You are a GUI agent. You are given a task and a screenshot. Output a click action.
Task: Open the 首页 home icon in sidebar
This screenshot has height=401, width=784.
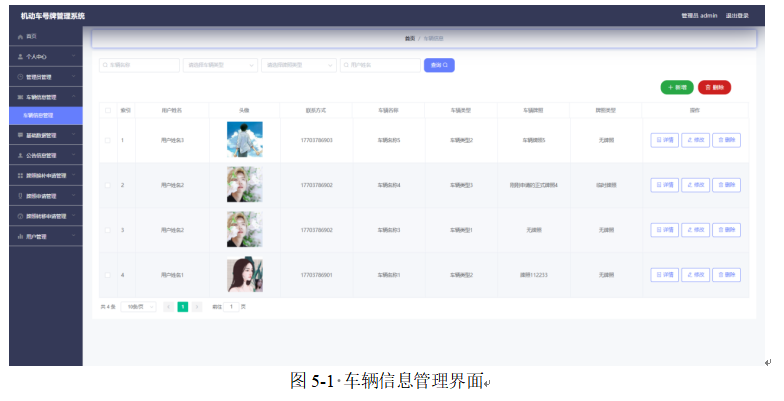[x=20, y=36]
